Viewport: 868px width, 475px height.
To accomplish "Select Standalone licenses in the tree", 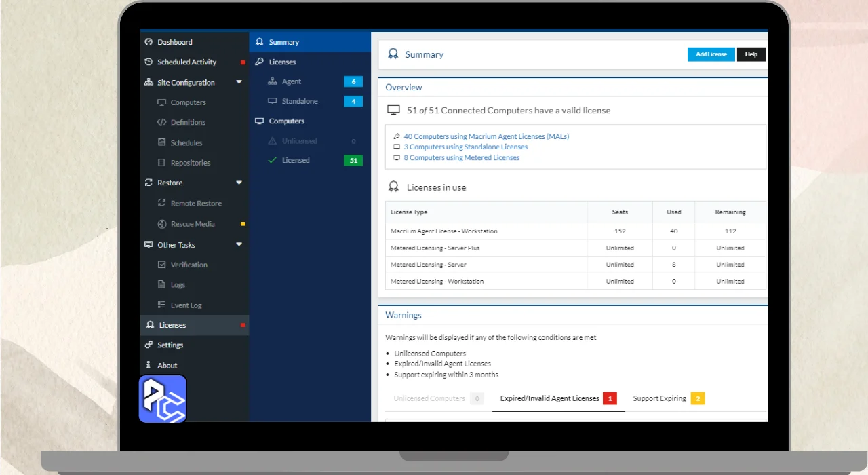I will click(300, 101).
